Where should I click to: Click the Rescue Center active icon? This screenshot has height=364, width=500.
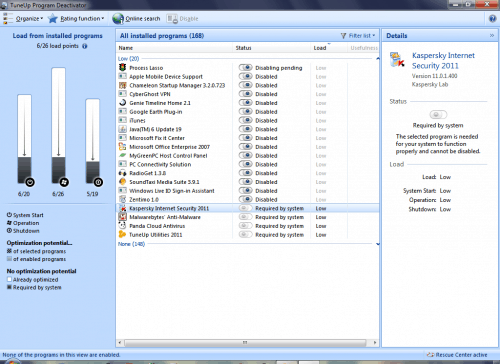pos(430,355)
